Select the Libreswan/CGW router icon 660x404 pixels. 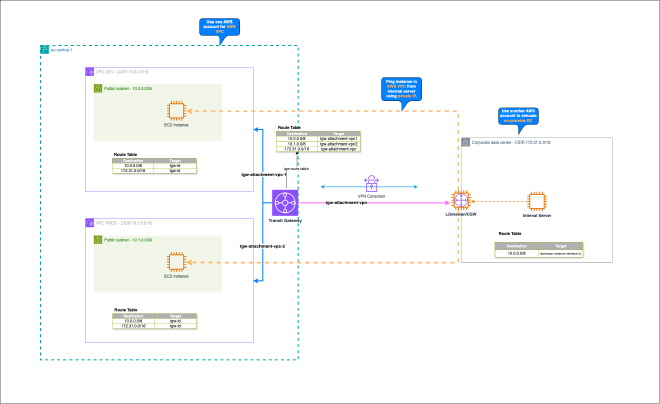coord(461,200)
